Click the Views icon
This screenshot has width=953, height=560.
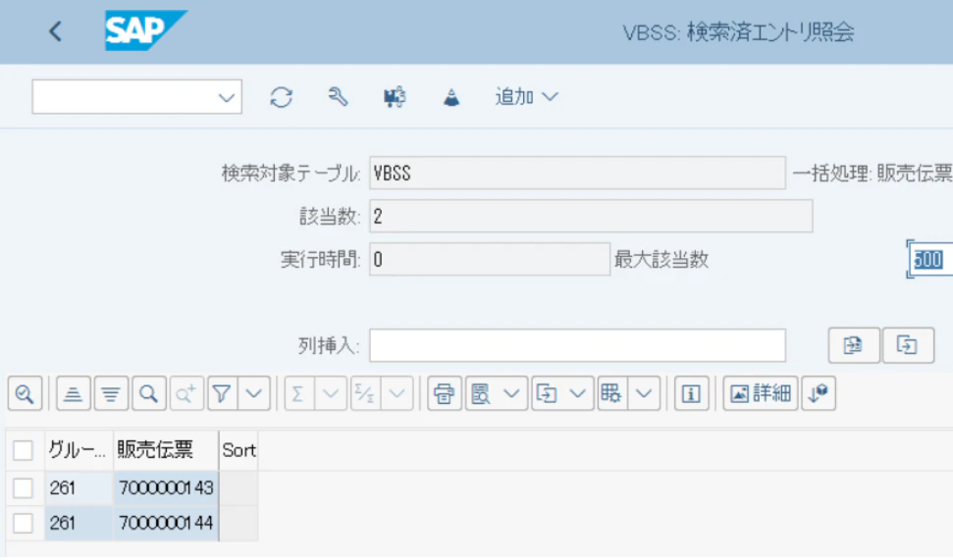click(481, 393)
